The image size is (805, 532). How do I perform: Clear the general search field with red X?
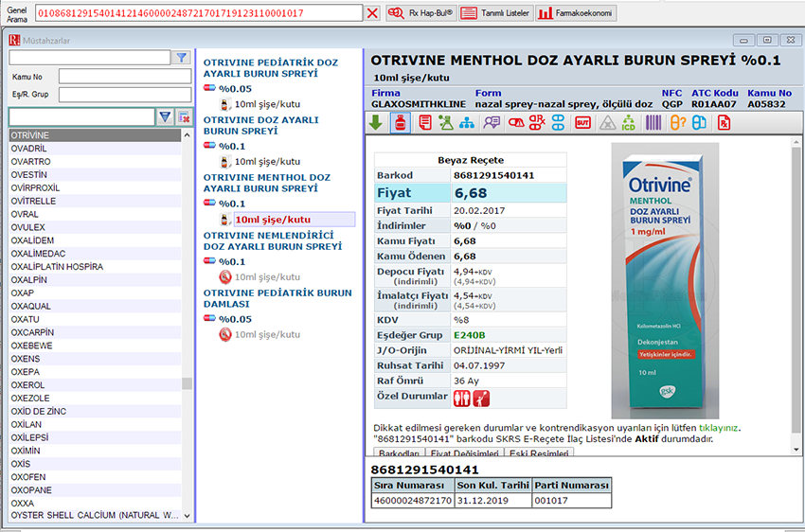click(372, 13)
